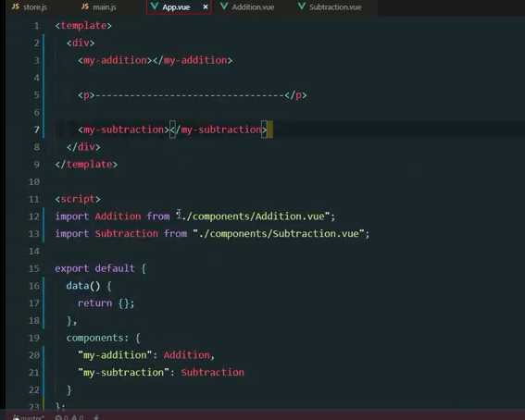The image size is (525, 420).
Task: Open the Addition.vue tab
Action: pos(253,7)
